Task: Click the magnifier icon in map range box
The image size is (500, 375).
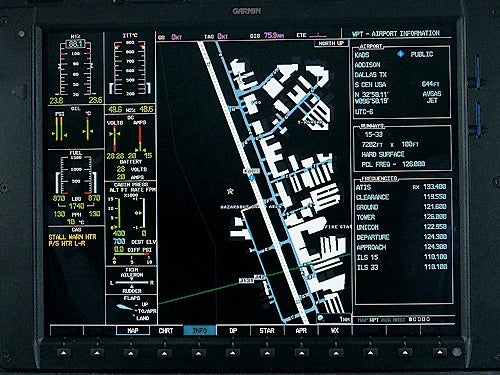Action: (321, 318)
